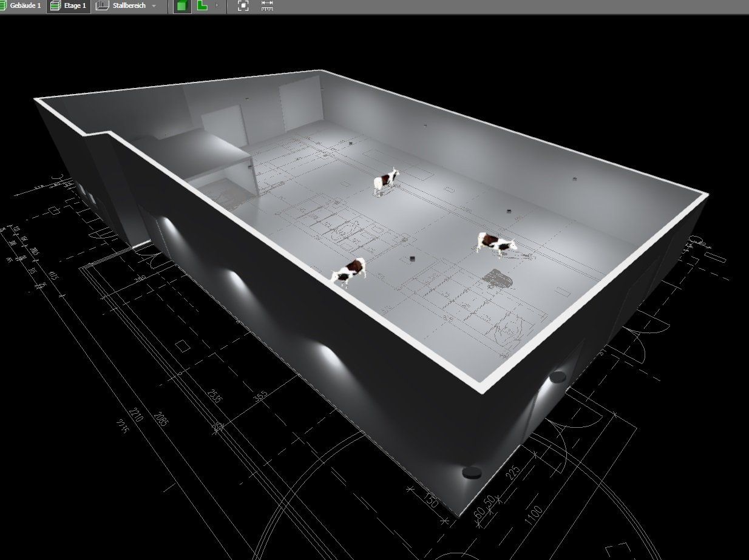Click the Etage 1 storey icon

click(x=56, y=6)
